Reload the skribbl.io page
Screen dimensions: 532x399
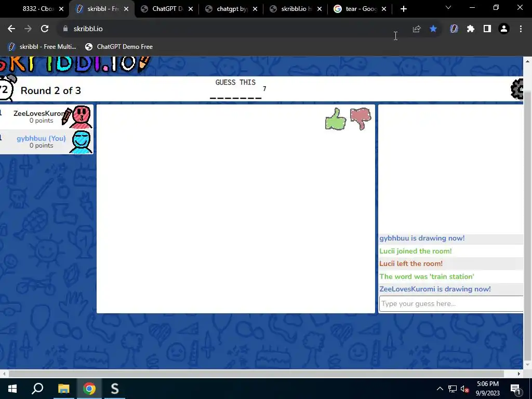pyautogui.click(x=45, y=29)
